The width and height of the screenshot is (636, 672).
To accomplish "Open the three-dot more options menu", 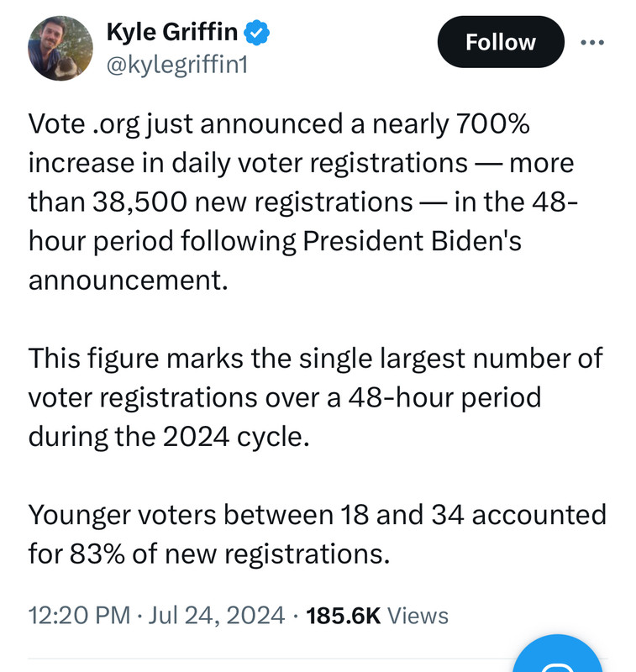I will [592, 42].
